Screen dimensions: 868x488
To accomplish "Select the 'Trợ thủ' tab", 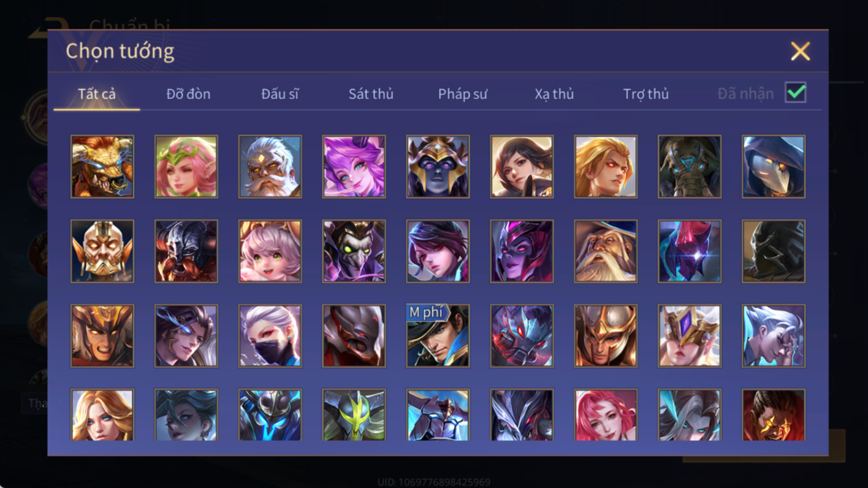I will [646, 94].
